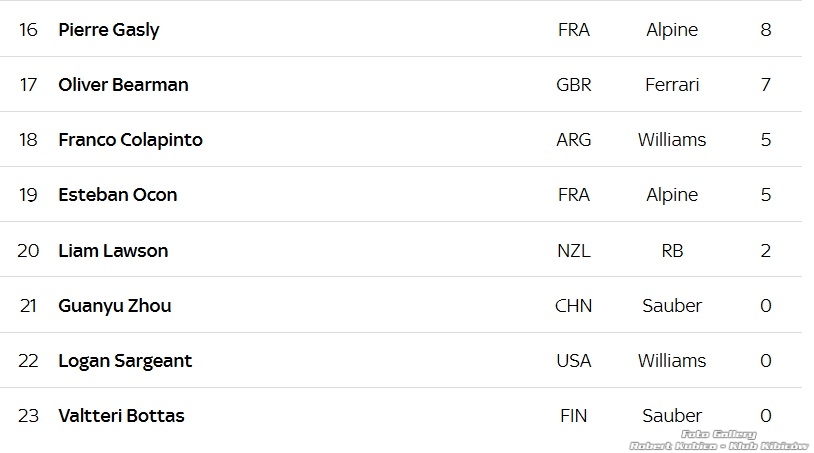The height and width of the screenshot is (453, 814).
Task: Select RB team label for Lawson
Action: (x=672, y=250)
